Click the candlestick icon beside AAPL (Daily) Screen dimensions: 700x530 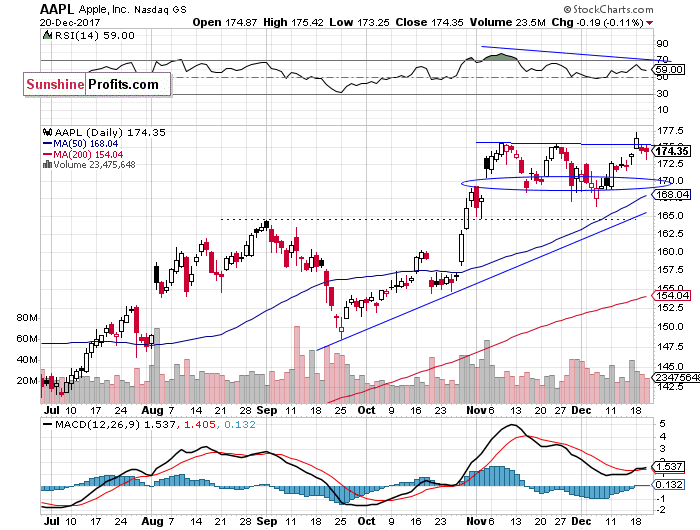coord(48,132)
